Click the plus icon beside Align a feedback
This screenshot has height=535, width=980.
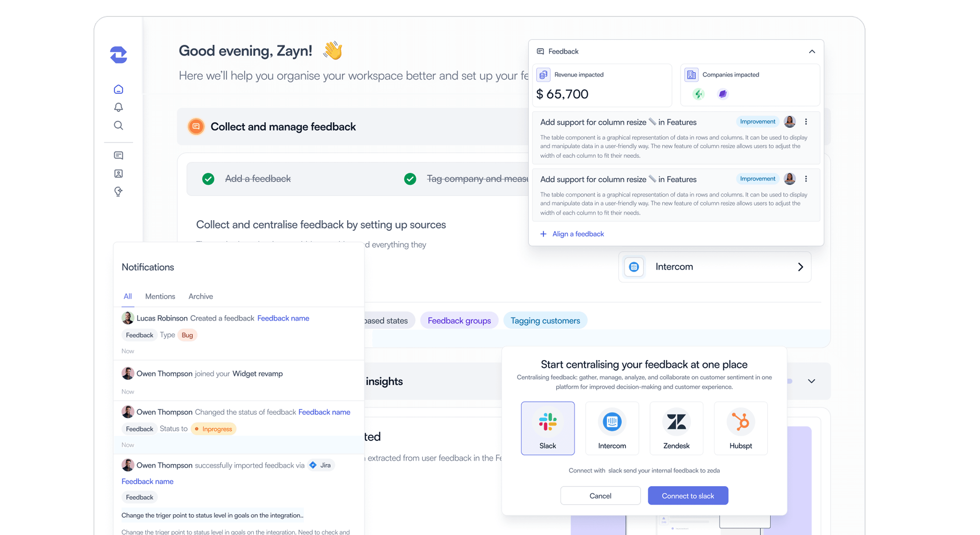(x=543, y=234)
